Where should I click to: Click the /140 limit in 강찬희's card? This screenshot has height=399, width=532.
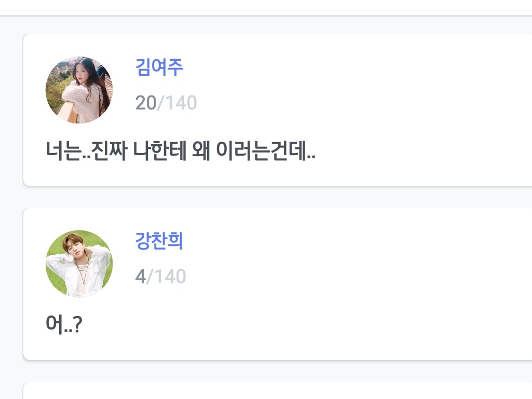[166, 277]
